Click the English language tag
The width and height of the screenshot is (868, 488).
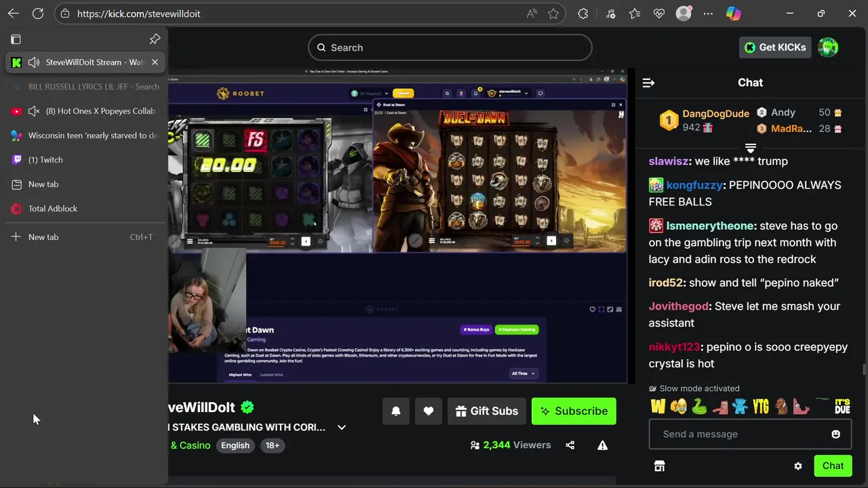pos(235,445)
